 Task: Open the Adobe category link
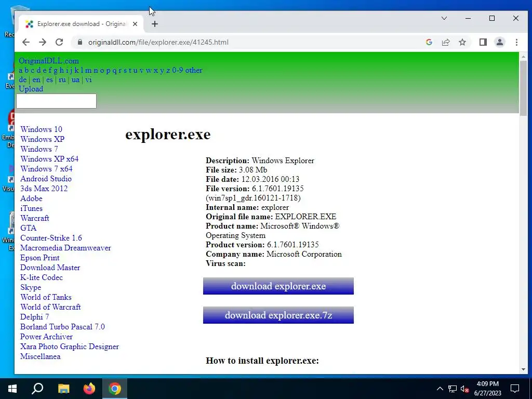pos(31,198)
